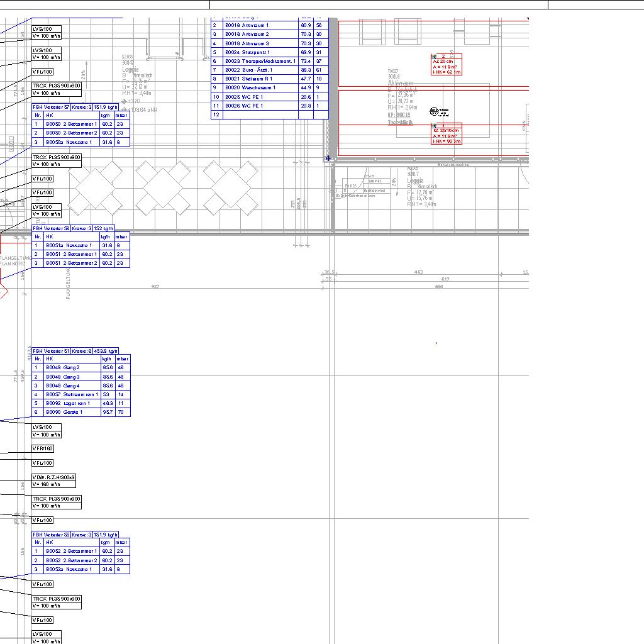Click the blue crosshair origin marker
The image size is (644, 644).
point(328,158)
